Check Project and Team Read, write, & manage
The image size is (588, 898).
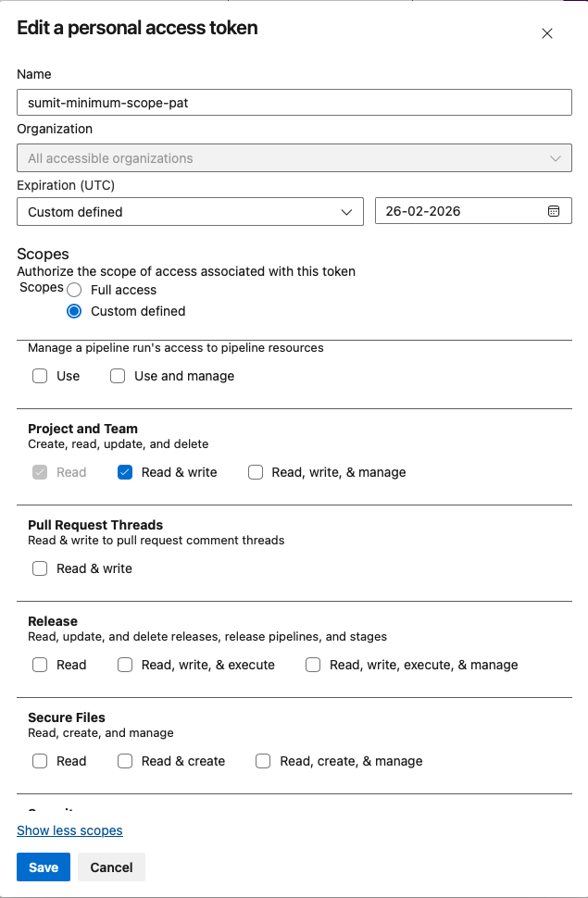256,472
